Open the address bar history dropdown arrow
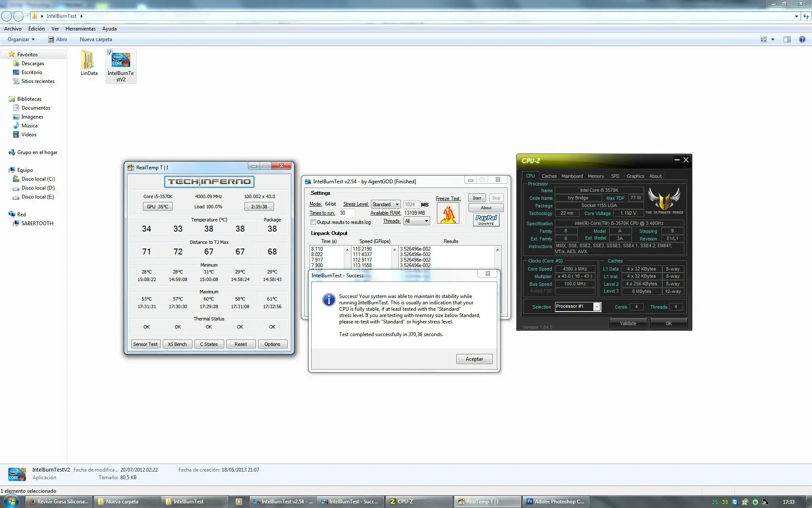The height and width of the screenshot is (508, 812). [x=796, y=17]
